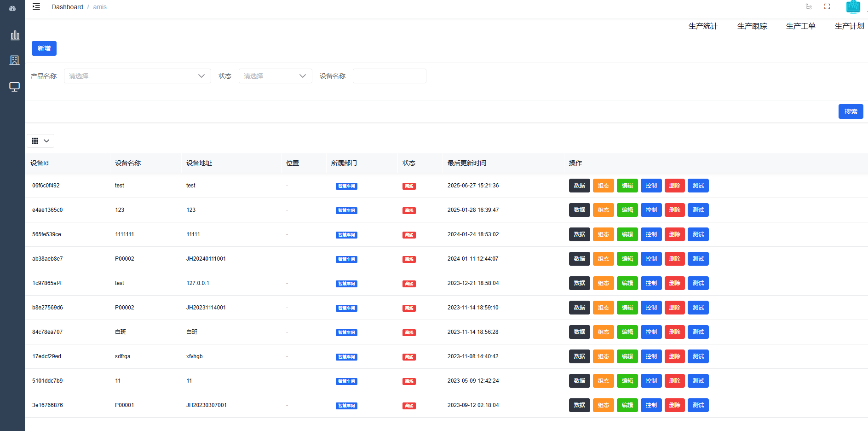
Task: Select device address 127.0.0.1
Action: point(198,283)
